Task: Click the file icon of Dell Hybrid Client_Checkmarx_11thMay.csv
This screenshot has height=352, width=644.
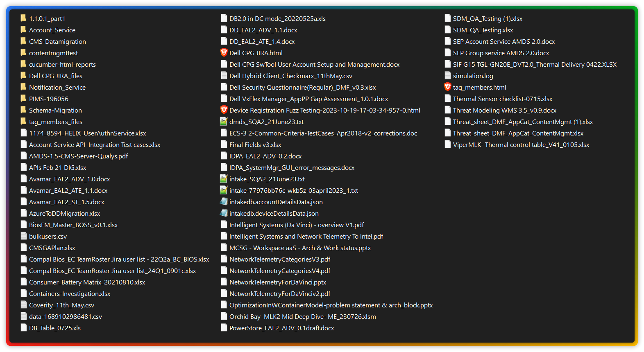Action: tap(224, 75)
